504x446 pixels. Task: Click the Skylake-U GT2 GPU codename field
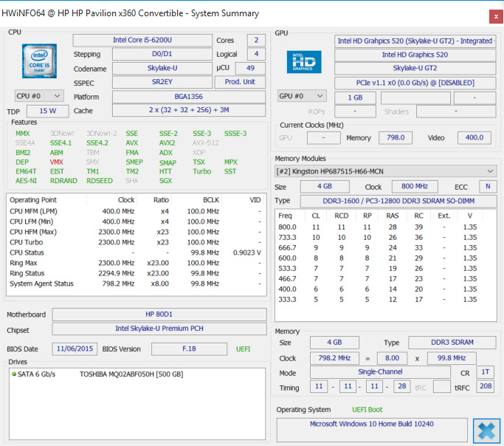pos(415,68)
